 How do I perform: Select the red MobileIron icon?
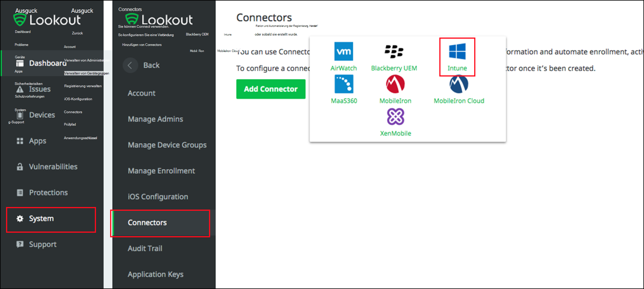tap(395, 84)
